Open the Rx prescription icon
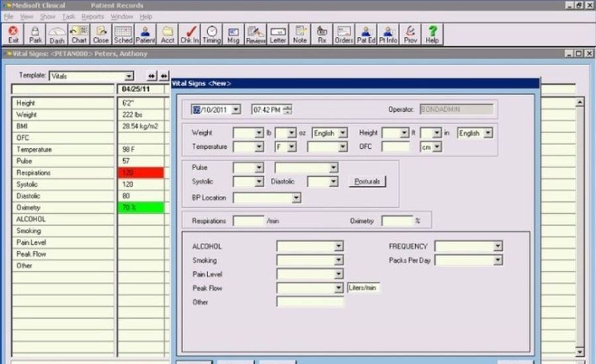 click(322, 34)
